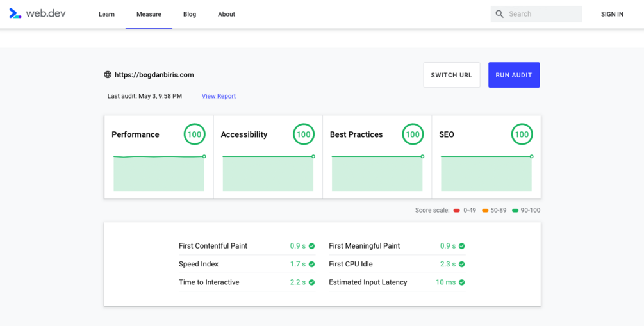This screenshot has width=644, height=326.
Task: Open the About page
Action: pyautogui.click(x=226, y=14)
